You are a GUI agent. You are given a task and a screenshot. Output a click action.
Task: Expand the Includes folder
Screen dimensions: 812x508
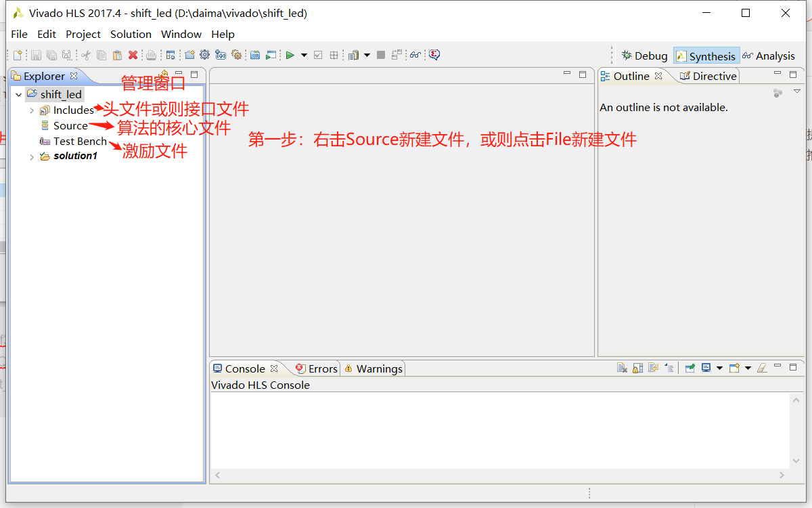pyautogui.click(x=32, y=110)
